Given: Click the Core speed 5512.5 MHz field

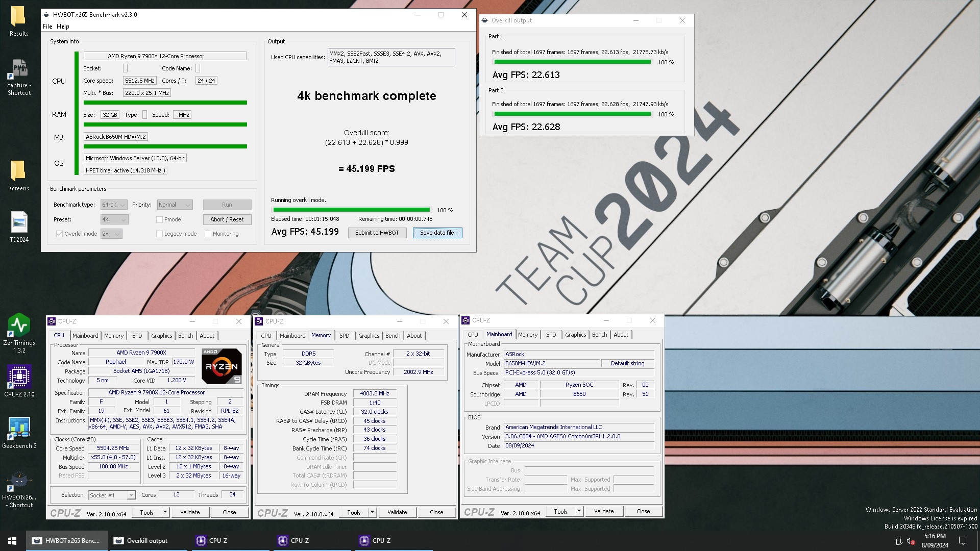Looking at the screenshot, I should click(x=140, y=81).
